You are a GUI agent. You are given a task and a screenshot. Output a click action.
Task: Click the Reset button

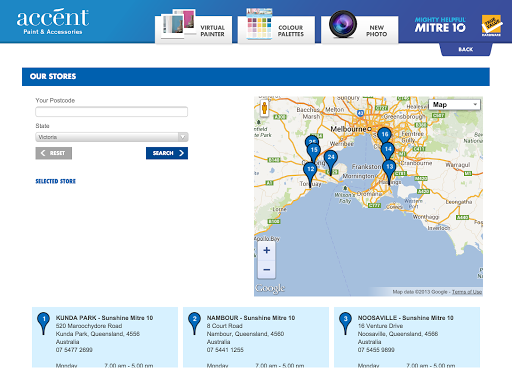pyautogui.click(x=54, y=153)
